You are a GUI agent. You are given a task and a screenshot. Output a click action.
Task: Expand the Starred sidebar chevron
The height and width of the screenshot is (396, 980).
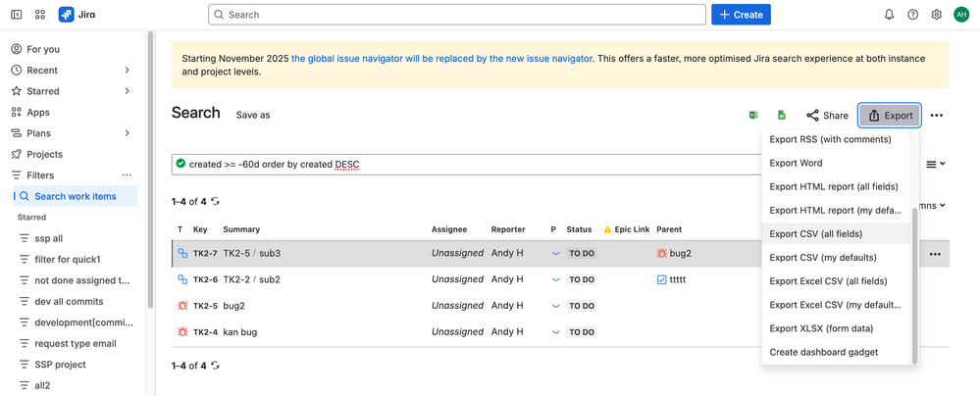click(x=127, y=91)
